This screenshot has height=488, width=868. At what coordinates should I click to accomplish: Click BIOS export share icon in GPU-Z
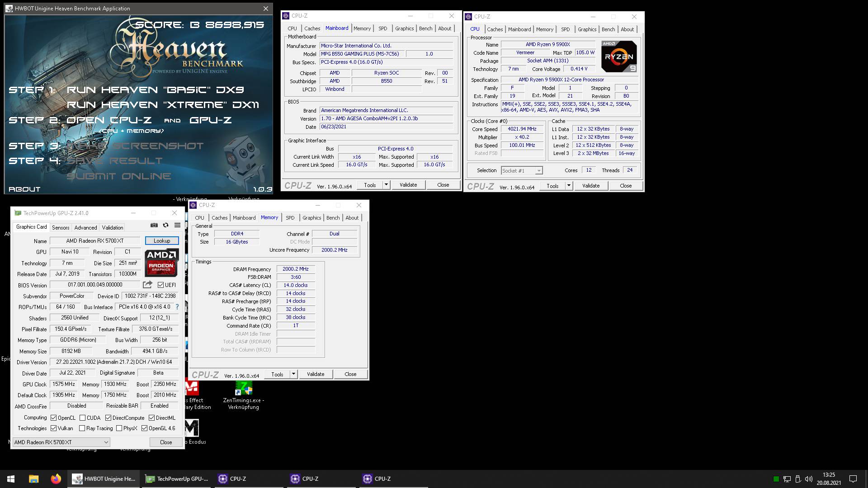pos(147,285)
